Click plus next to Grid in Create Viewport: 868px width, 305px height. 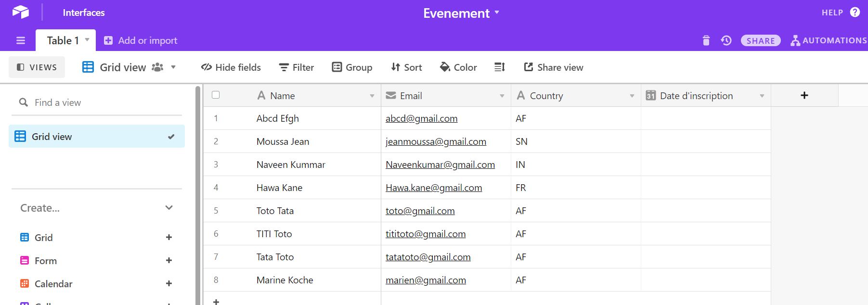tap(169, 237)
